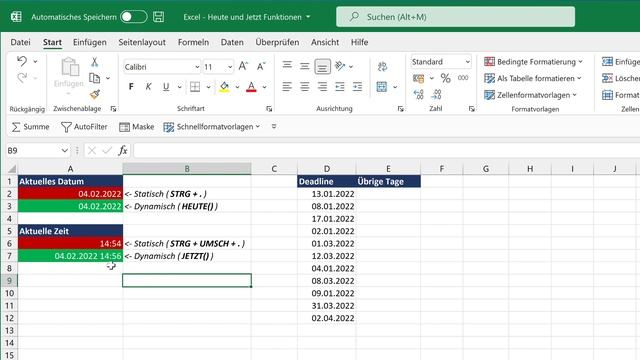Increase font size with large A icon
640x360 pixels.
pos(243,66)
